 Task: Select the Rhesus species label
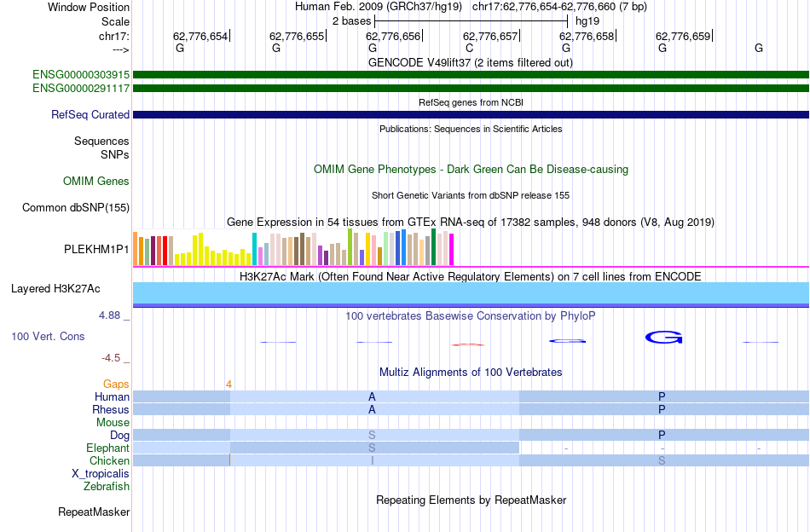click(x=111, y=409)
